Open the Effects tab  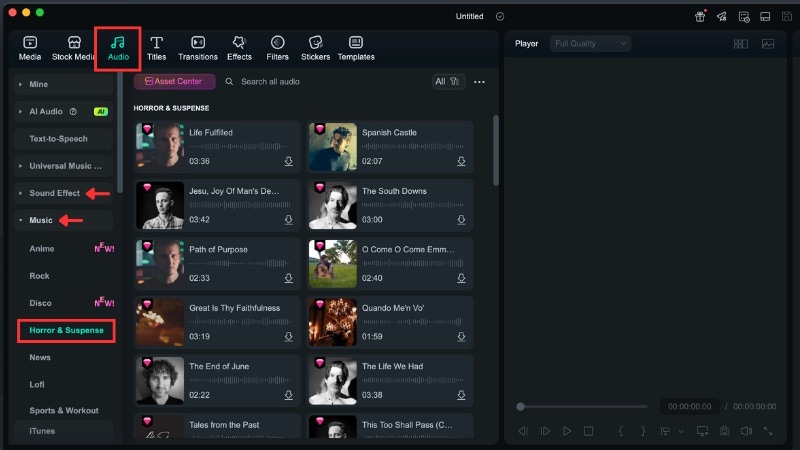click(x=239, y=48)
